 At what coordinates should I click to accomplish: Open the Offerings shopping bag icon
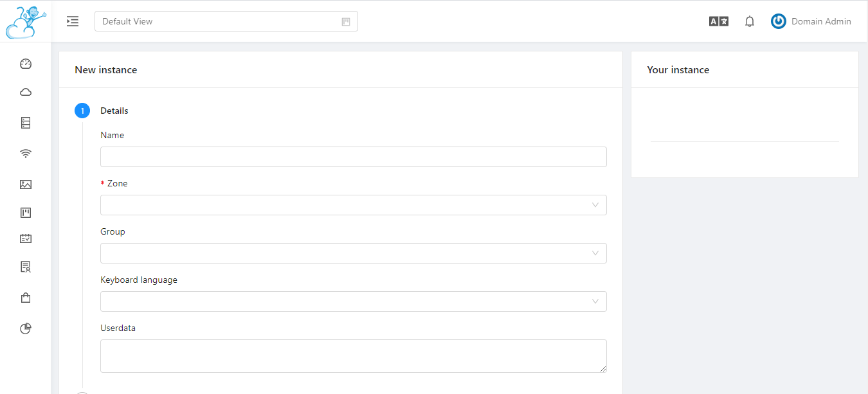(26, 298)
